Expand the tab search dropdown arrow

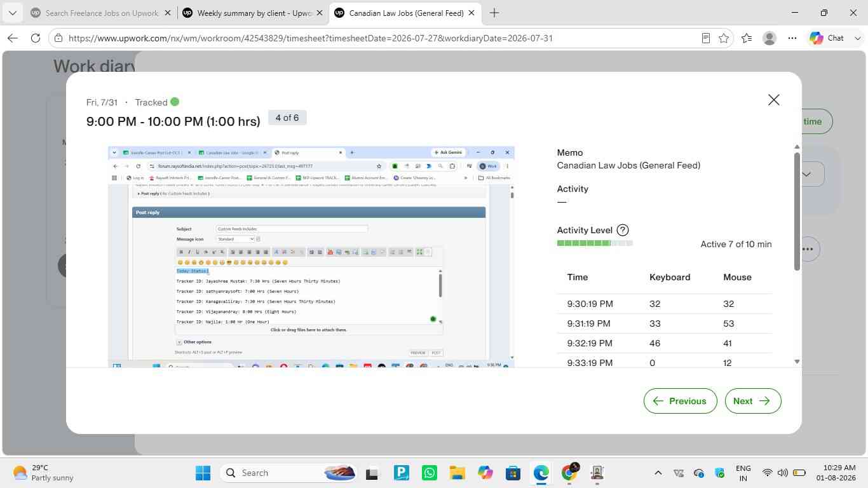pyautogui.click(x=12, y=13)
